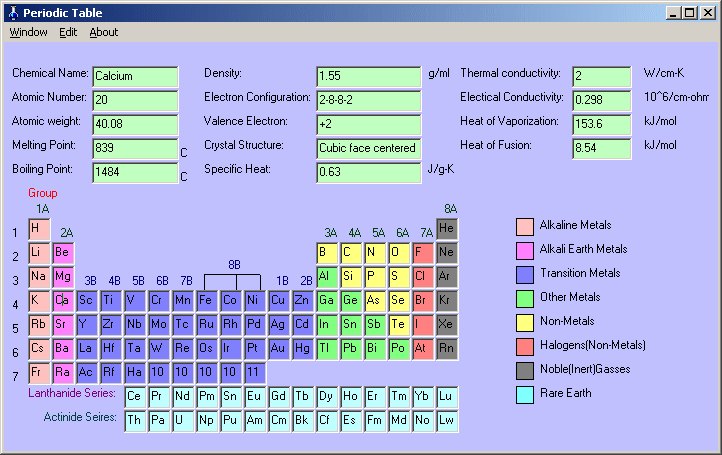Open the About menu
This screenshot has width=722, height=455.
coord(104,32)
